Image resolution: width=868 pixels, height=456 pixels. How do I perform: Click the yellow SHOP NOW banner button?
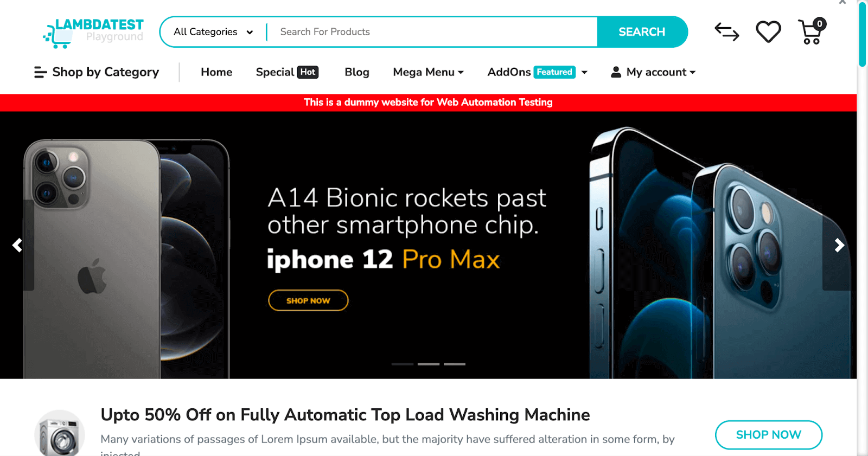click(x=308, y=300)
